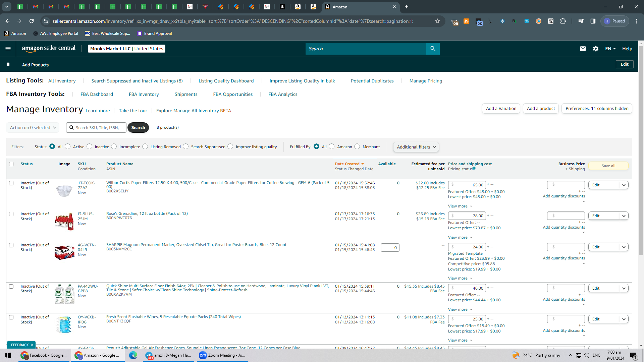Tick the select-all checkbox in table header
644x362 pixels.
tap(11, 164)
